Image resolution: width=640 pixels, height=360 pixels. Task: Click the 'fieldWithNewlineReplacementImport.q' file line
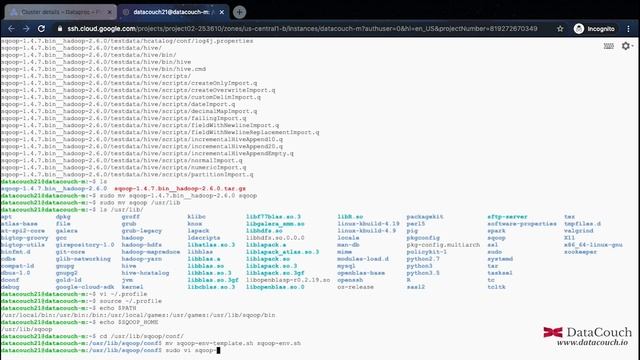click(160, 132)
